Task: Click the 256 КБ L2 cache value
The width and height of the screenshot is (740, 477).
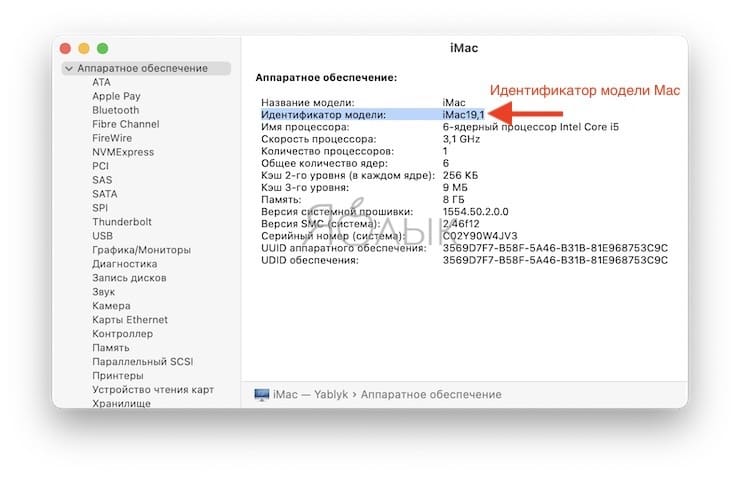Action: [x=460, y=176]
